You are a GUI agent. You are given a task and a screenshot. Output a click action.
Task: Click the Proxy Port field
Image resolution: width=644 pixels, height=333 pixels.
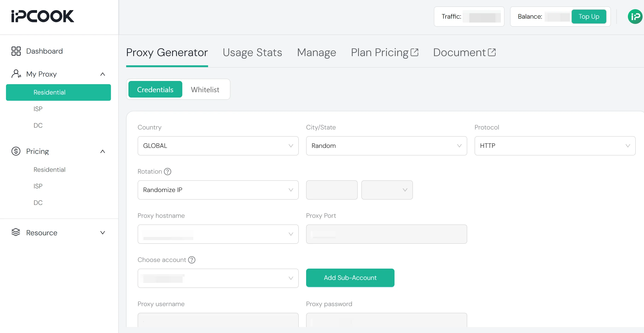coord(386,234)
